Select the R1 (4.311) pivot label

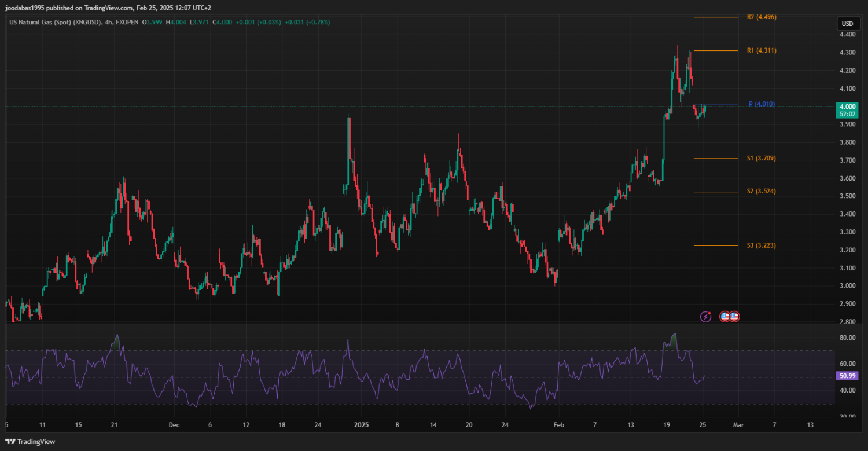tap(762, 51)
